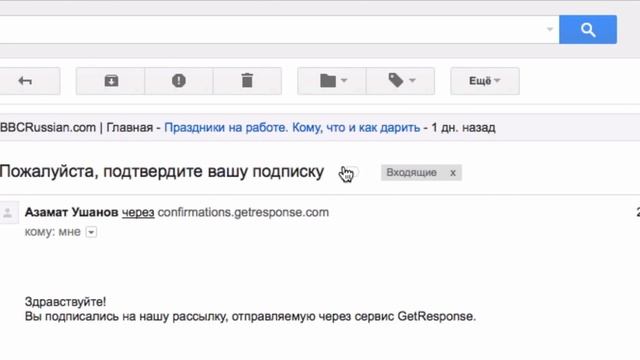Open the Move to folder dropdown

point(332,81)
